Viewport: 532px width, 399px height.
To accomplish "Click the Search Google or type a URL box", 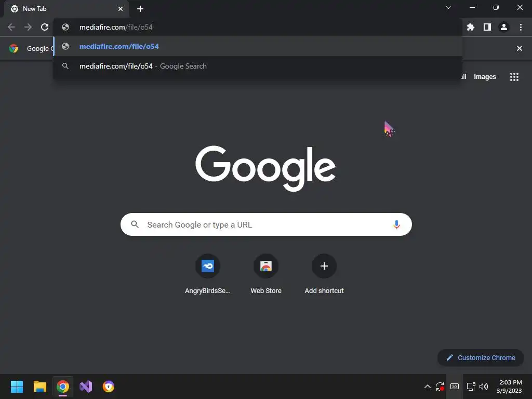I will click(x=266, y=224).
